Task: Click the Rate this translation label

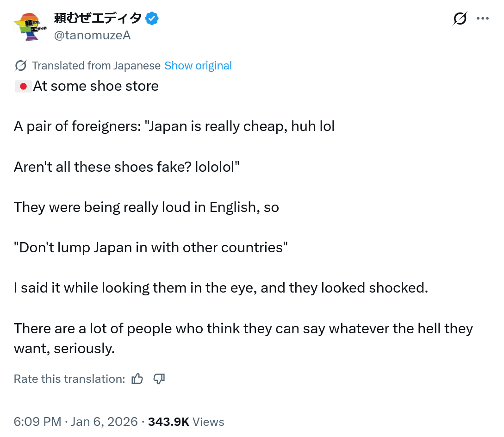Action: [x=69, y=379]
